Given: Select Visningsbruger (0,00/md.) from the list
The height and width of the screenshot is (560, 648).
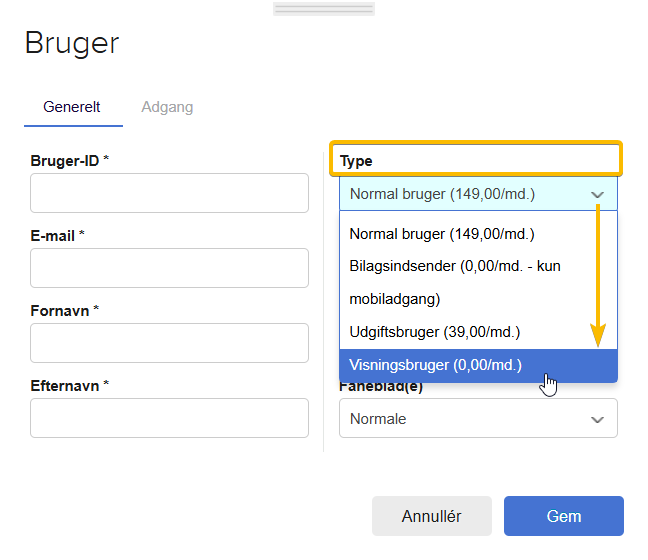Looking at the screenshot, I should (x=436, y=365).
